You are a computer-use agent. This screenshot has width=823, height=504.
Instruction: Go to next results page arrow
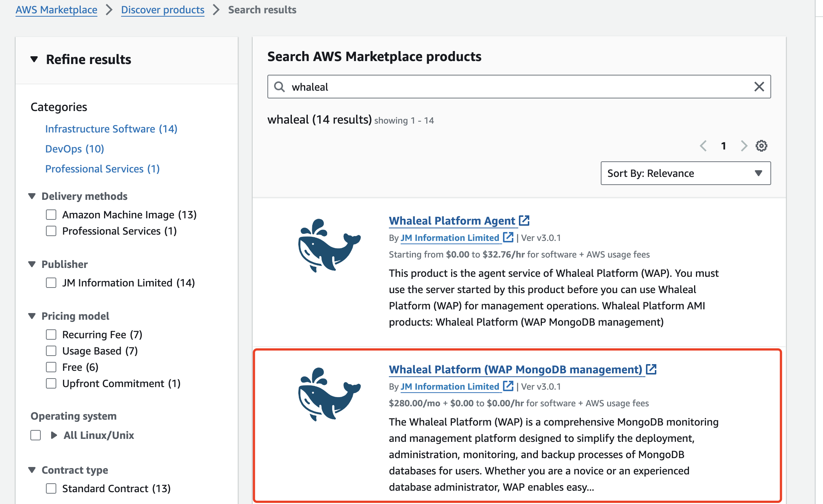(x=744, y=146)
